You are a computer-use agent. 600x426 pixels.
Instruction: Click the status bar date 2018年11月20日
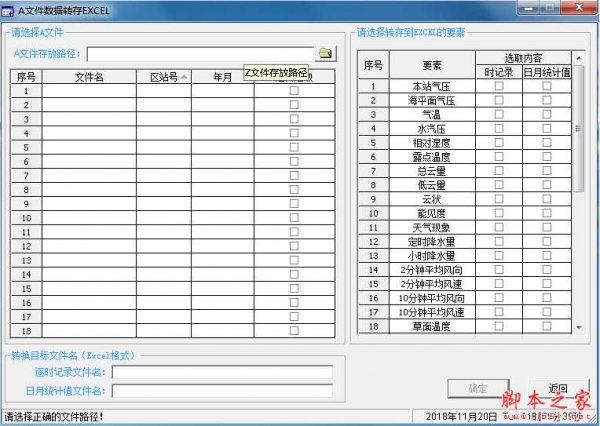[461, 416]
